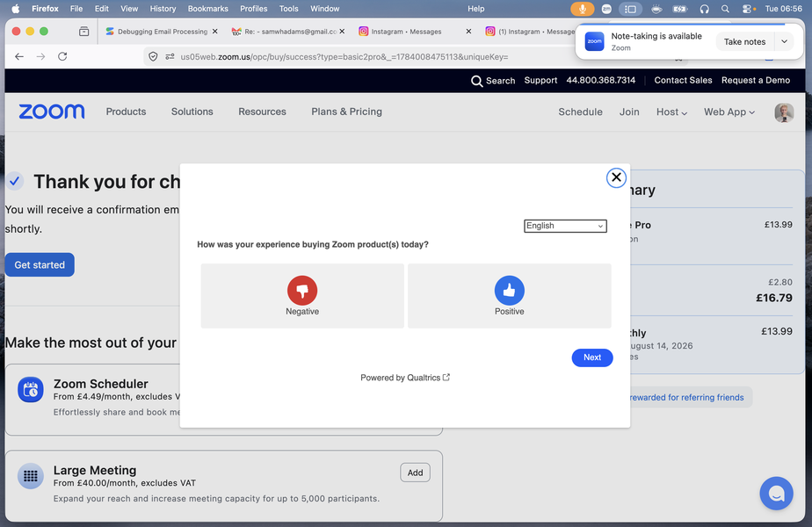Viewport: 812px width, 527px height.
Task: Open the Bookmarks menu
Action: click(207, 9)
